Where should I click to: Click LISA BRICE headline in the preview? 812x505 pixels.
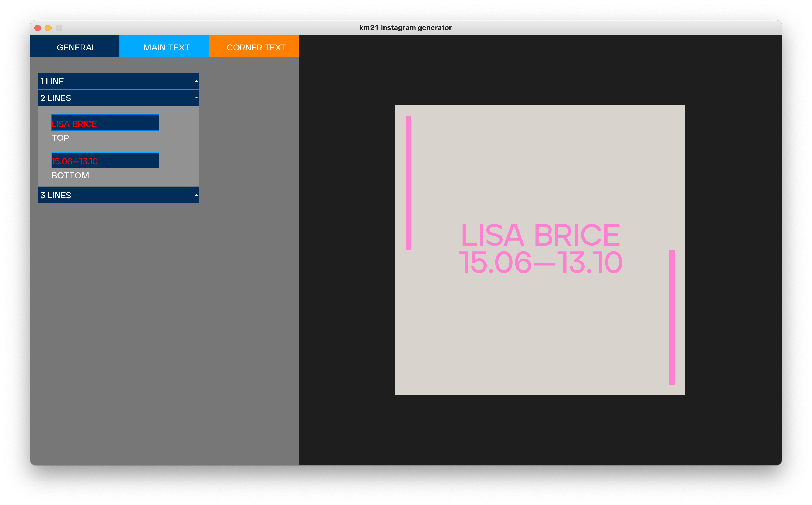pos(540,235)
